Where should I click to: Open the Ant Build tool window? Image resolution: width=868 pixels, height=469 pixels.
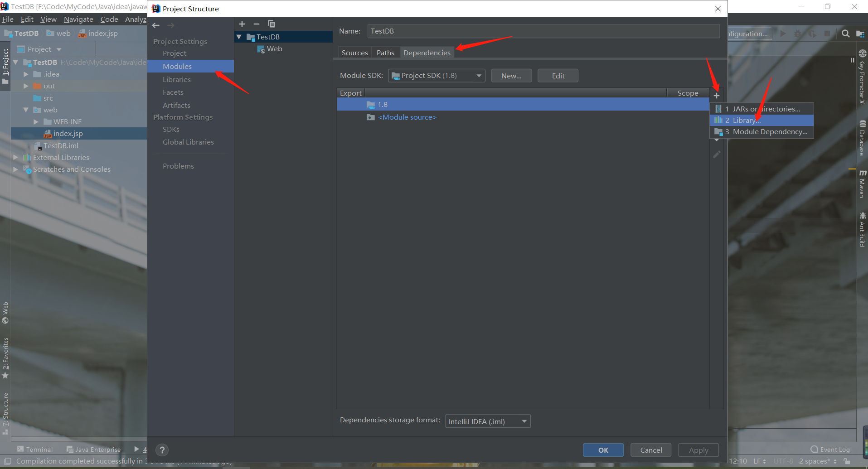point(862,230)
